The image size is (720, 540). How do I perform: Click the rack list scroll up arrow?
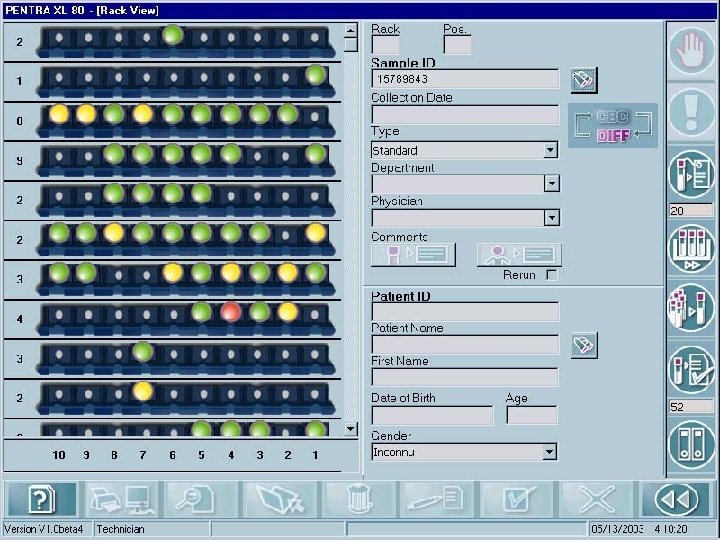click(x=350, y=31)
